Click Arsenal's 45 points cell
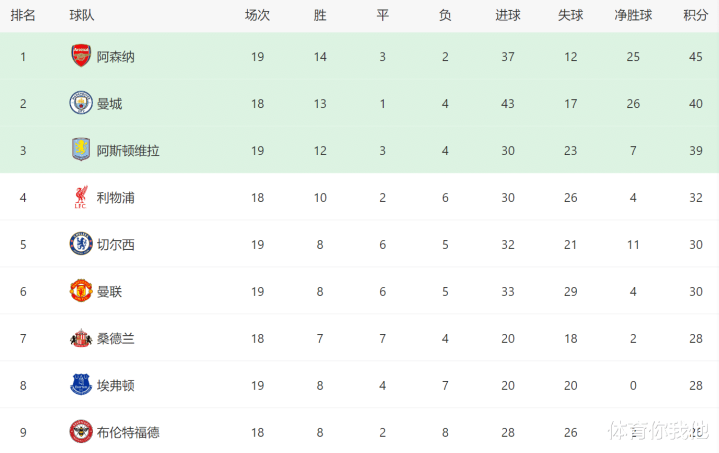The image size is (719, 453). pyautogui.click(x=695, y=57)
